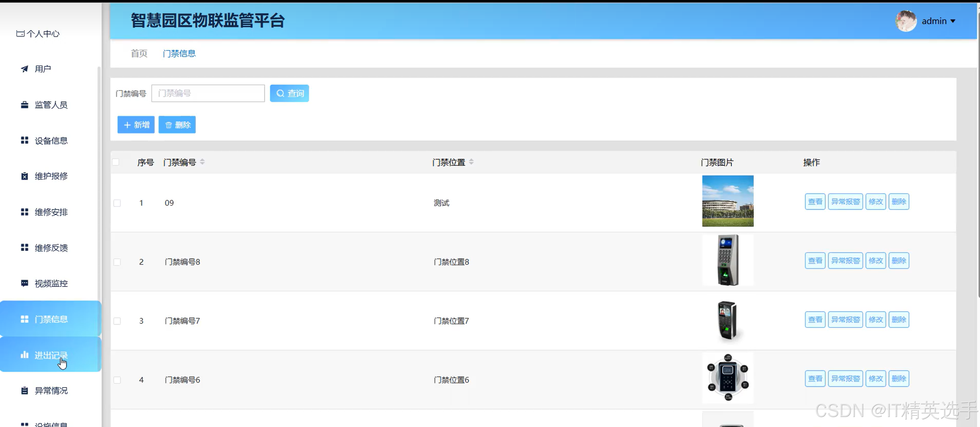This screenshot has height=427, width=980.
Task: Select the 门禁信息 breadcrumb tab
Action: coord(179,54)
